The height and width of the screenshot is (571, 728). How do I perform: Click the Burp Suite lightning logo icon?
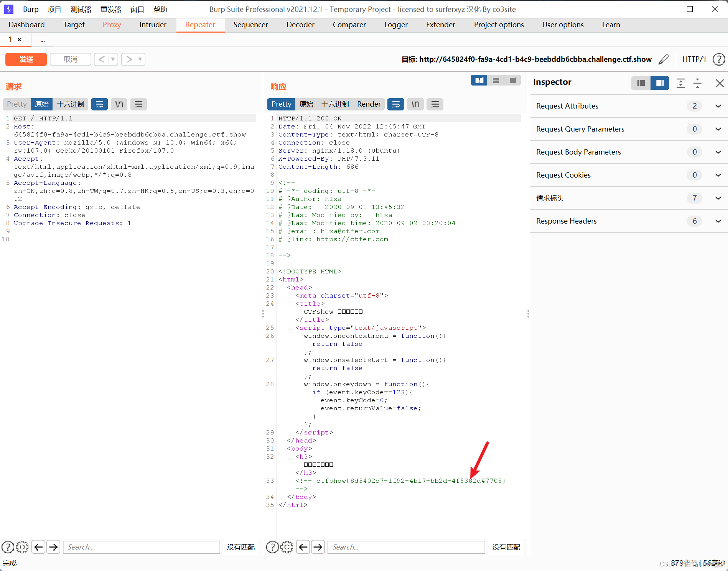pyautogui.click(x=9, y=9)
